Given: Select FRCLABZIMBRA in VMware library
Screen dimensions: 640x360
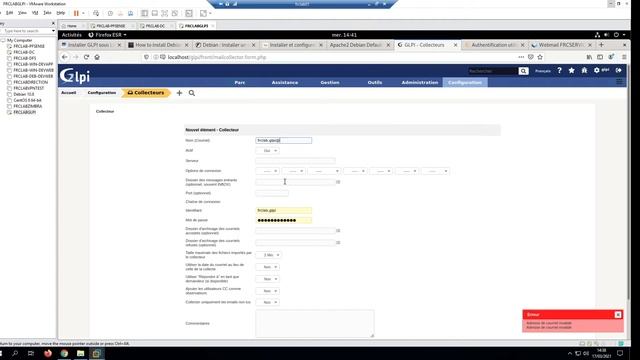Looking at the screenshot, I should [28, 106].
